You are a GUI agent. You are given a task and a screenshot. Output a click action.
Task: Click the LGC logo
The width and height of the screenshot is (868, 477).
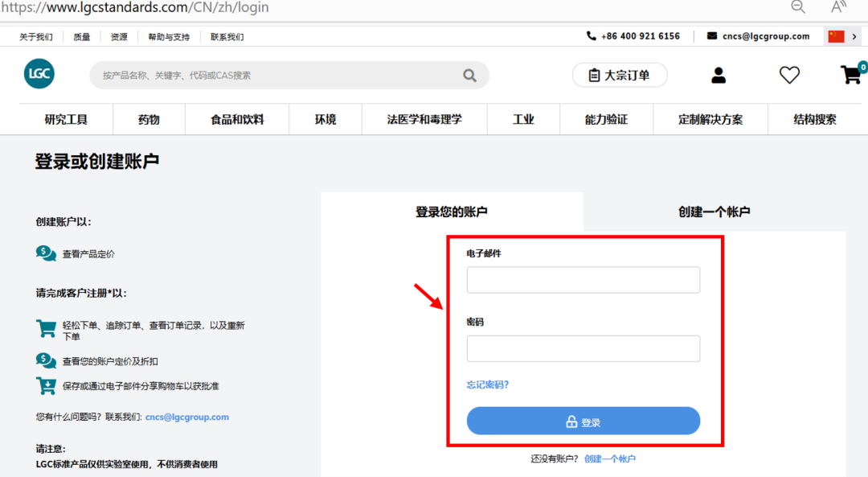[x=39, y=73]
